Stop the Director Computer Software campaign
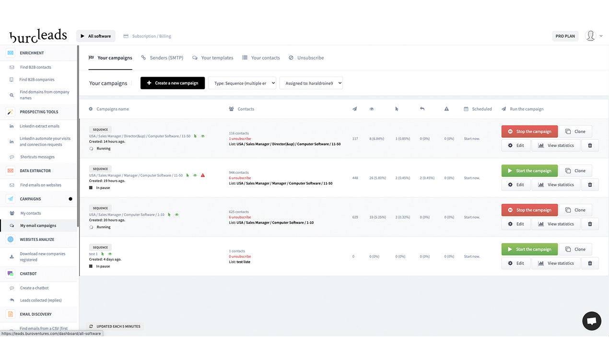 click(x=529, y=131)
